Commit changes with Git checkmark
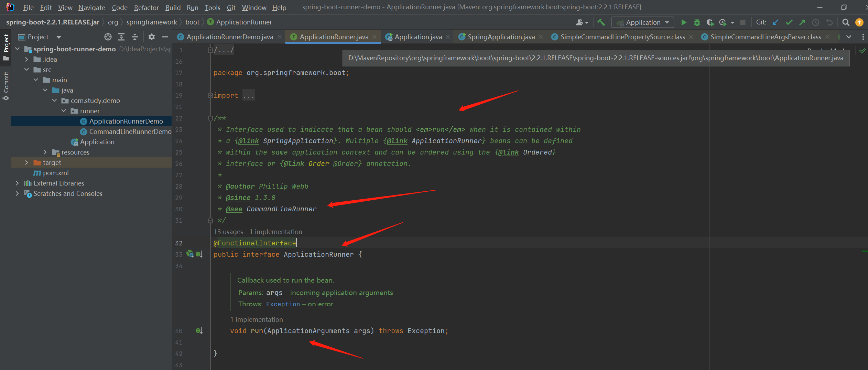Image resolution: width=868 pixels, height=370 pixels. point(789,22)
